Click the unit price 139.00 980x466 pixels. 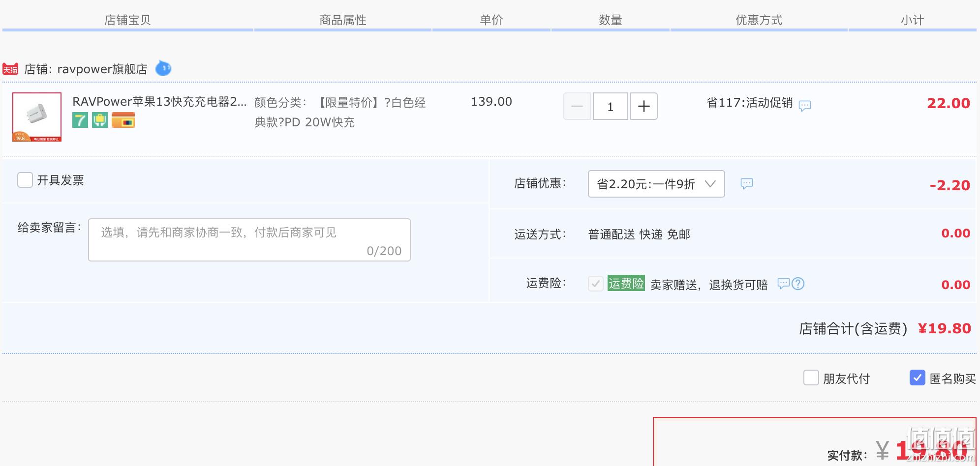[x=491, y=102]
